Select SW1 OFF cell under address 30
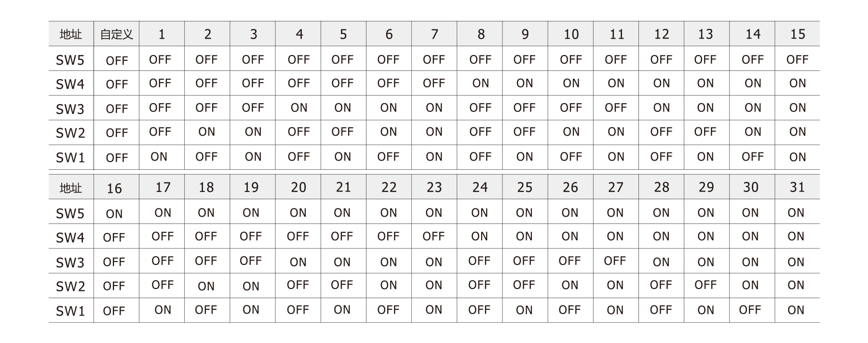This screenshot has width=868, height=343. (750, 310)
